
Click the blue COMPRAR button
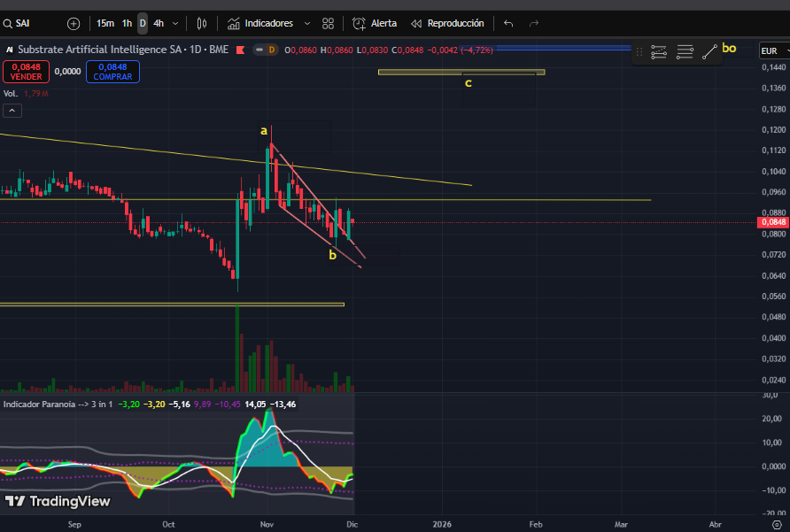click(112, 72)
